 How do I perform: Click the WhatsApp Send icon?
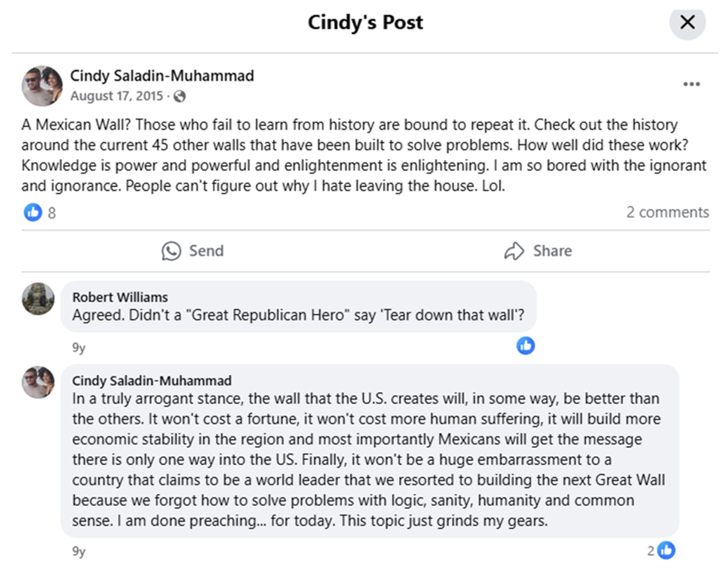point(172,251)
